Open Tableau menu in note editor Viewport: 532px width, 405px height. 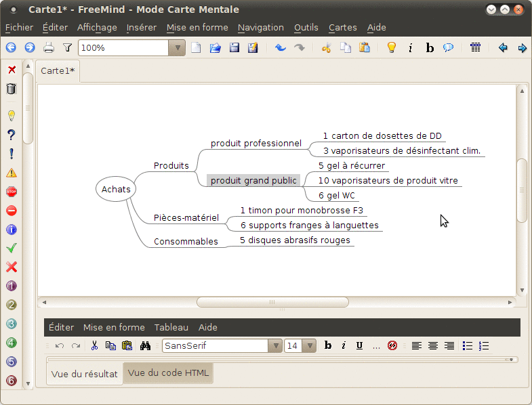click(x=171, y=327)
